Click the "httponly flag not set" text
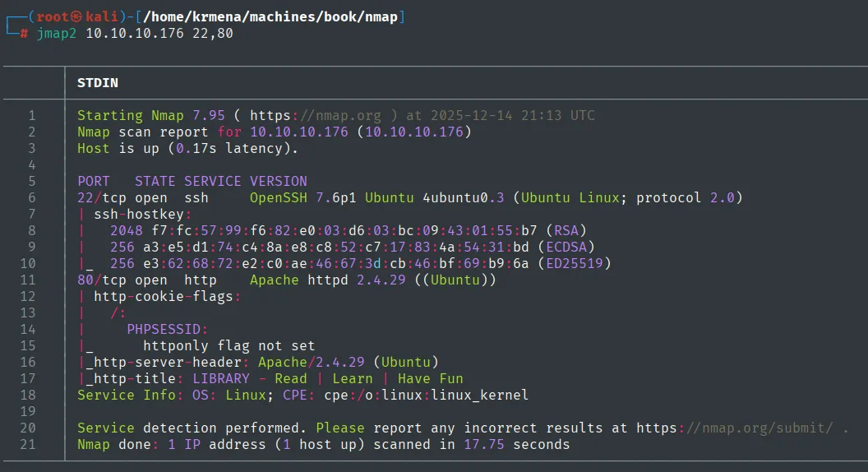Screen dimensions: 868x472 tap(229, 345)
